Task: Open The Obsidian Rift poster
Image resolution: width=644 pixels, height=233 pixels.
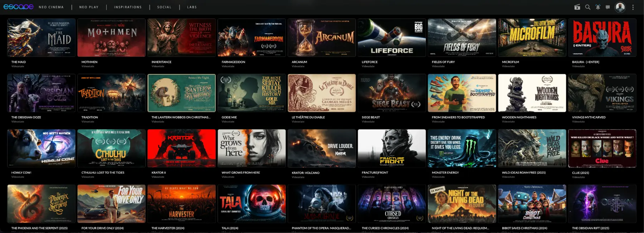Action: pos(602,204)
